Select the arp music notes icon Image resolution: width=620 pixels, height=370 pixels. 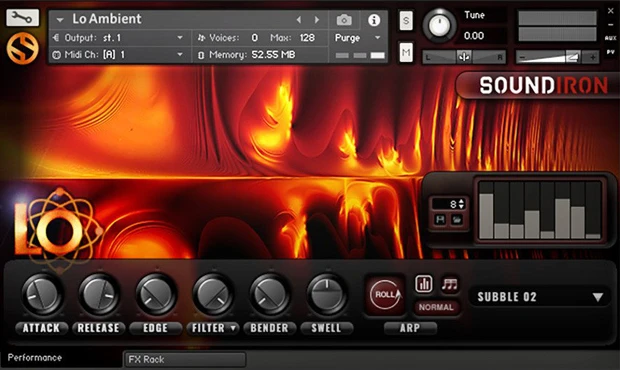[x=450, y=283]
